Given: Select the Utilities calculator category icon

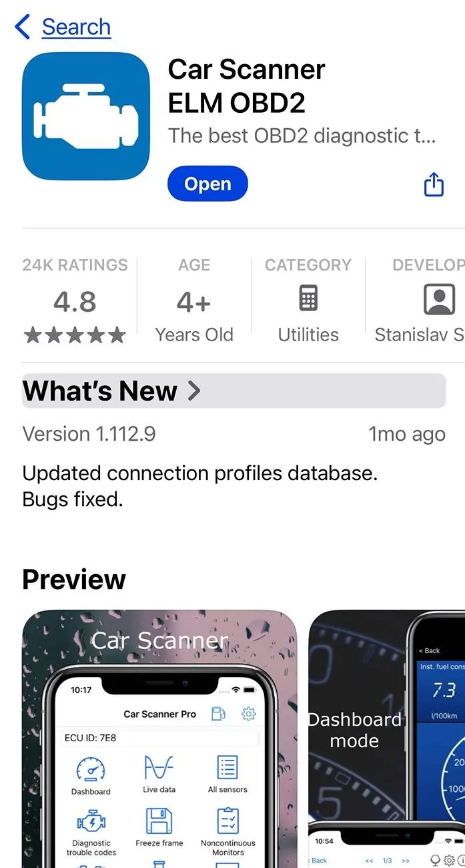Looking at the screenshot, I should 308,298.
